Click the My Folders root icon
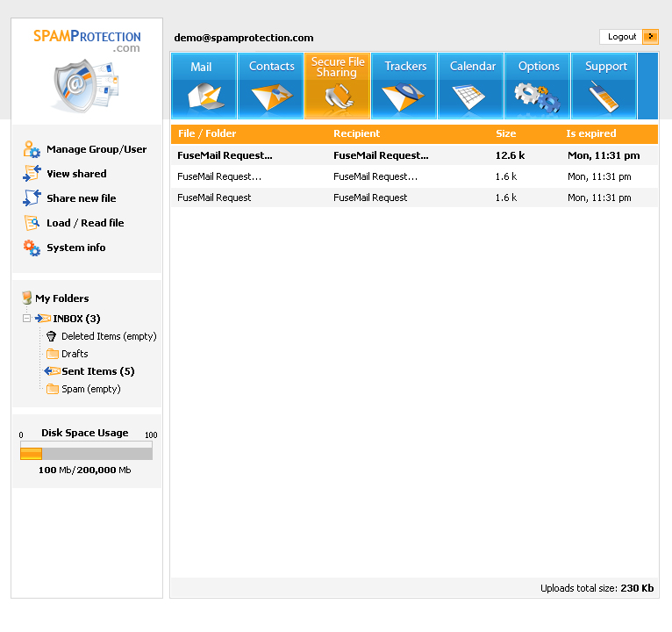Screen dimensions: 672x632 [26, 298]
